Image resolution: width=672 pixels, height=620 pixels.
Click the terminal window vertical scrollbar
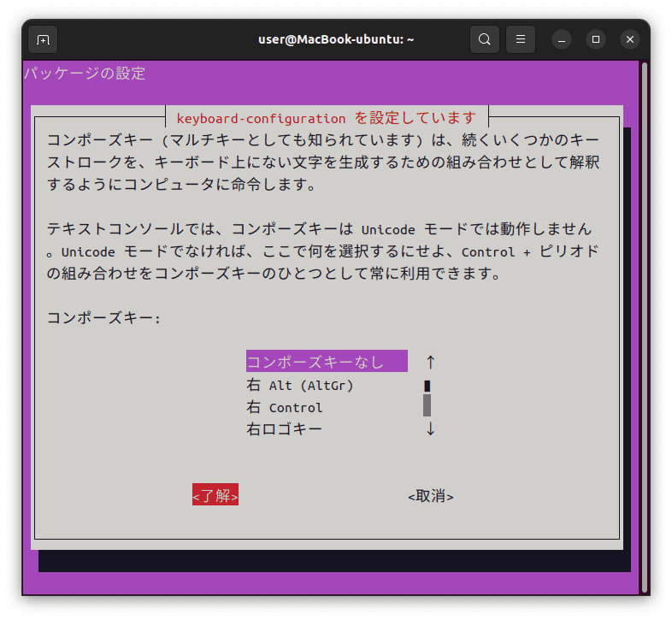(x=645, y=328)
